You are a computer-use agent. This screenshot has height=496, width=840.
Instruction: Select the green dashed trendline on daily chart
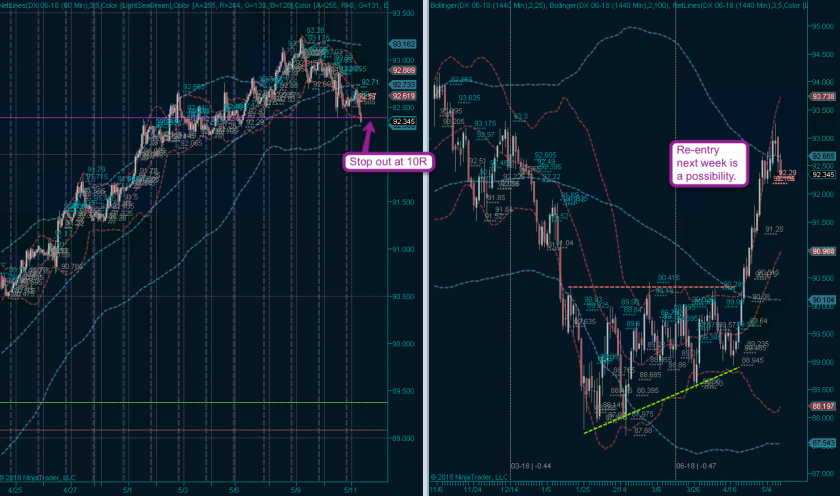click(662, 400)
